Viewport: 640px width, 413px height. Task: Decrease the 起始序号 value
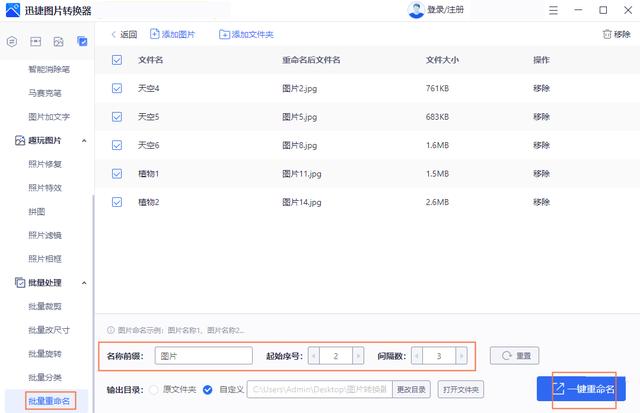[314, 356]
